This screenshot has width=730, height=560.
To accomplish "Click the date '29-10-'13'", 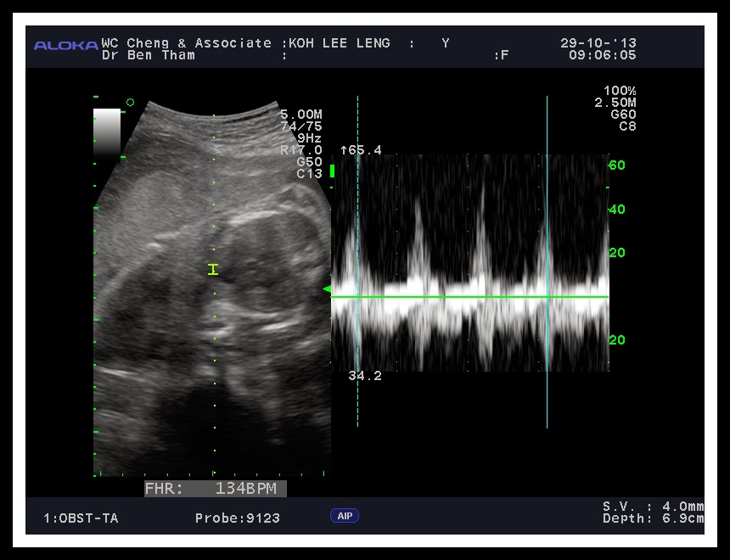I will (598, 43).
